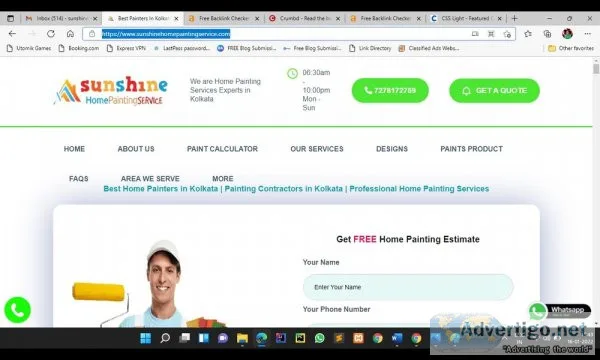Go back using the browser back arrow
600x360 pixels.
tap(12, 34)
